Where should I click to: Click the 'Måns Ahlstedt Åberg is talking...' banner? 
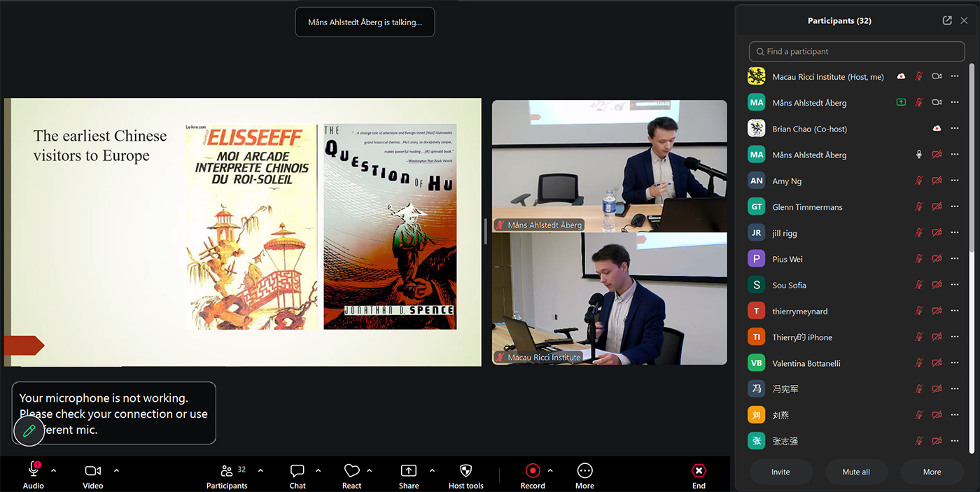point(365,22)
